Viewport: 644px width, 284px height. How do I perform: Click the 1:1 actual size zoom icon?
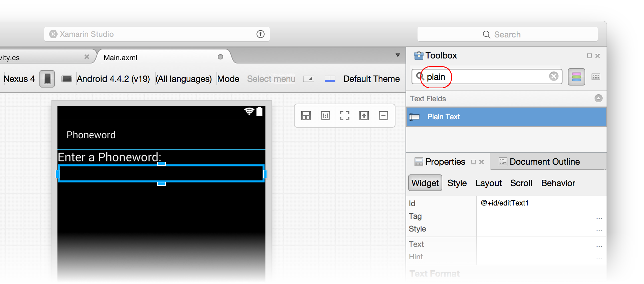pos(325,116)
